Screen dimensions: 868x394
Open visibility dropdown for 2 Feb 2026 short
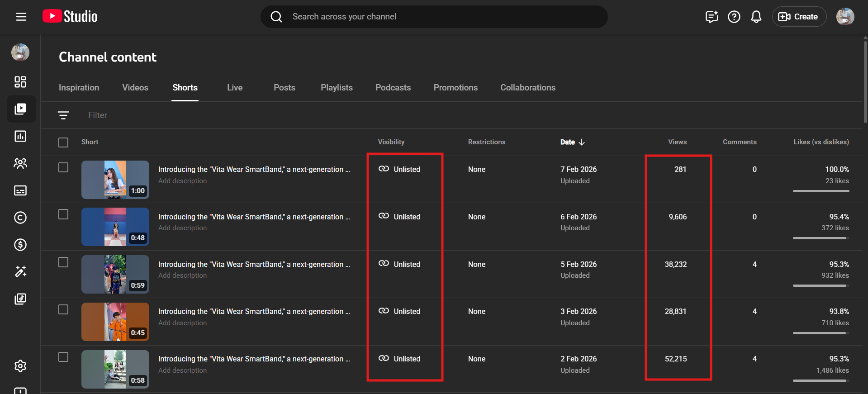coord(400,359)
